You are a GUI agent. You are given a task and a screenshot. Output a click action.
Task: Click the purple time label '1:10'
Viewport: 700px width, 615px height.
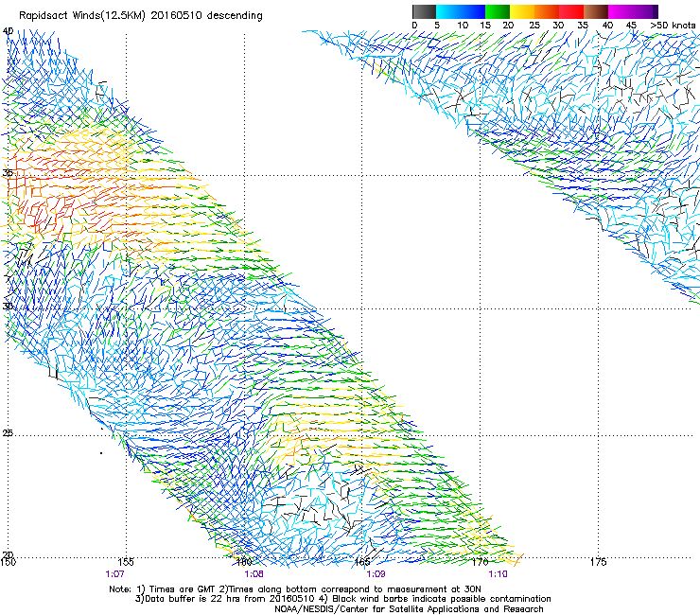pos(498,574)
